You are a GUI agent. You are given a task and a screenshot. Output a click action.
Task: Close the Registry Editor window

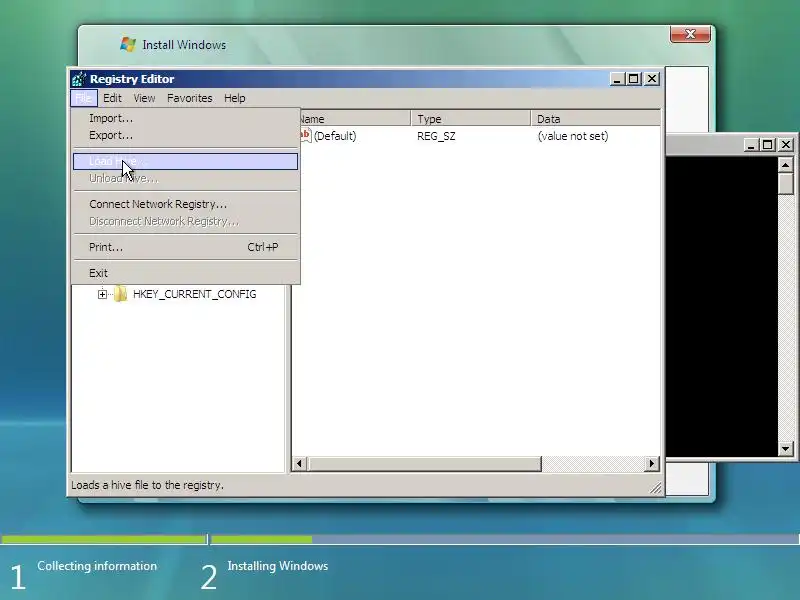click(652, 79)
